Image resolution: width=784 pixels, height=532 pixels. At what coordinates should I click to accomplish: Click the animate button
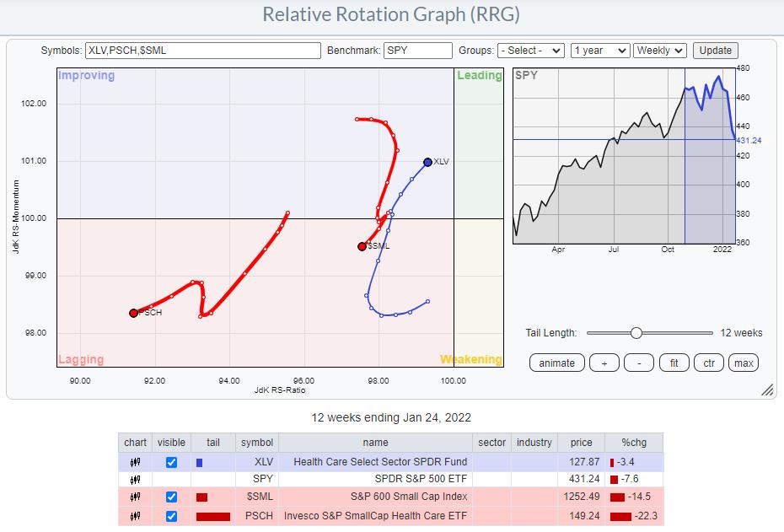tap(557, 363)
